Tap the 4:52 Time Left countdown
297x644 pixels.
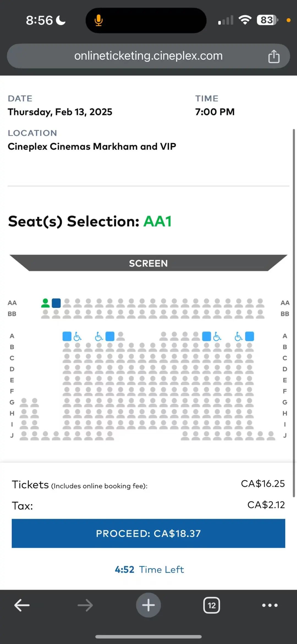coord(149,569)
